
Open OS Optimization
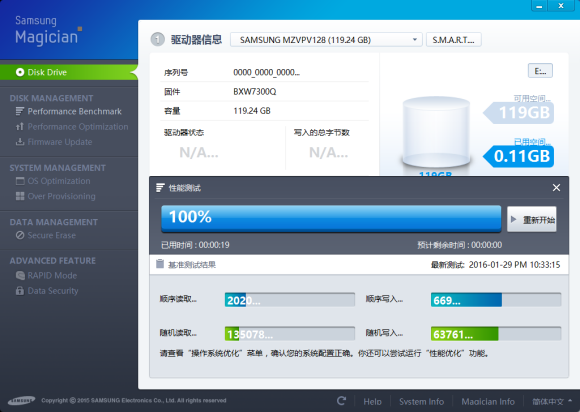pyautogui.click(x=59, y=181)
